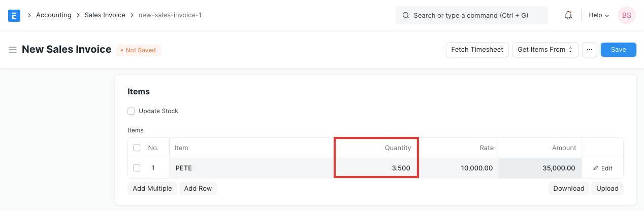Open the notifications bell icon
The height and width of the screenshot is (211, 644).
tap(568, 15)
